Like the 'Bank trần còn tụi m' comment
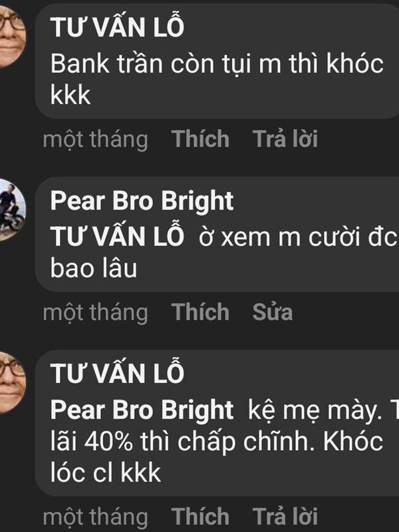 pos(200,139)
